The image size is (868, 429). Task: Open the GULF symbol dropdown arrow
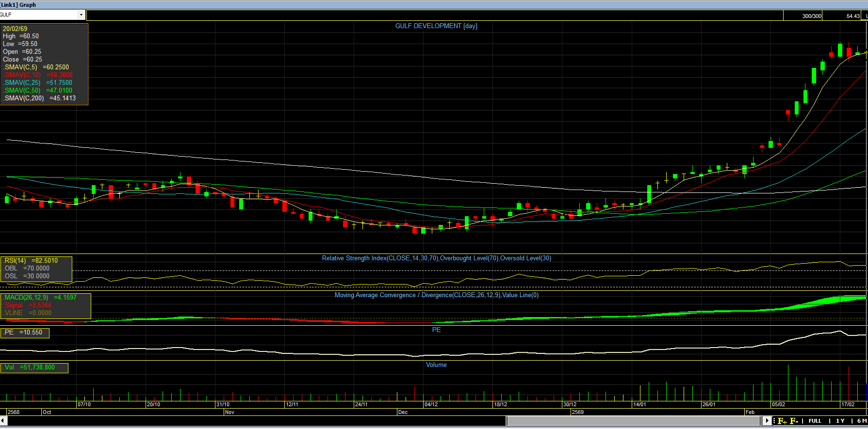(x=81, y=15)
